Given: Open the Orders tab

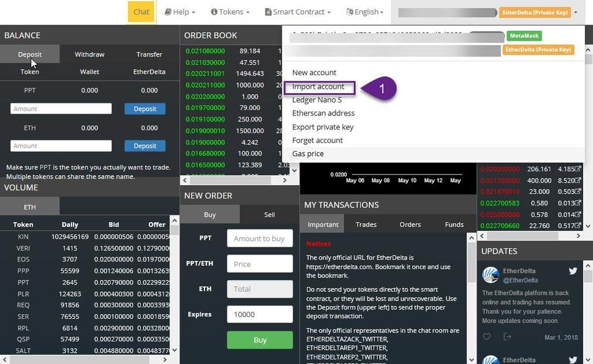Looking at the screenshot, I should 410,225.
